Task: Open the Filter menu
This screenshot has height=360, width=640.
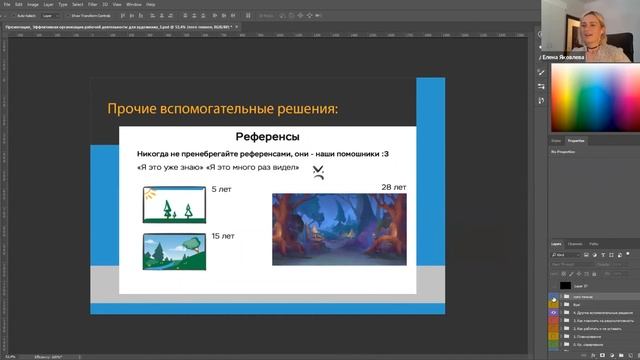Action: pyautogui.click(x=93, y=4)
